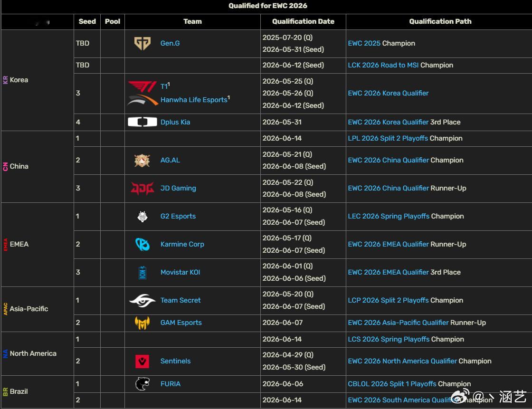
Task: Click the FURIA panther logo
Action: pyautogui.click(x=142, y=384)
